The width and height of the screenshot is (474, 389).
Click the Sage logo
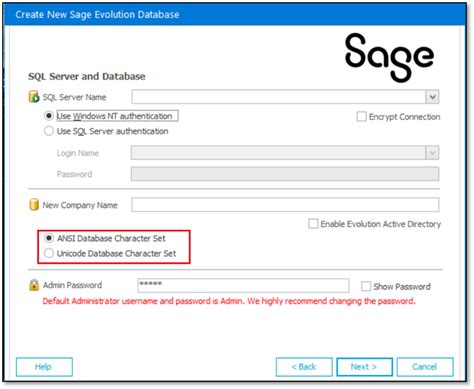pyautogui.click(x=389, y=58)
